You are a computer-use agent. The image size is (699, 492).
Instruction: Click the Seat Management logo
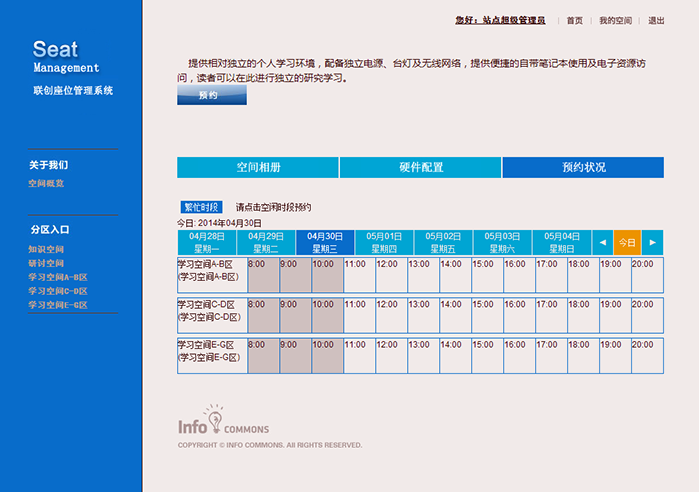[x=67, y=56]
